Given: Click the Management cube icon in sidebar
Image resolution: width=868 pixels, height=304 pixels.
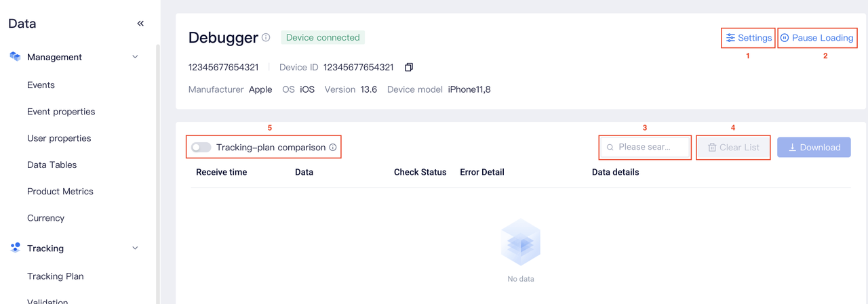Looking at the screenshot, I should (x=15, y=57).
